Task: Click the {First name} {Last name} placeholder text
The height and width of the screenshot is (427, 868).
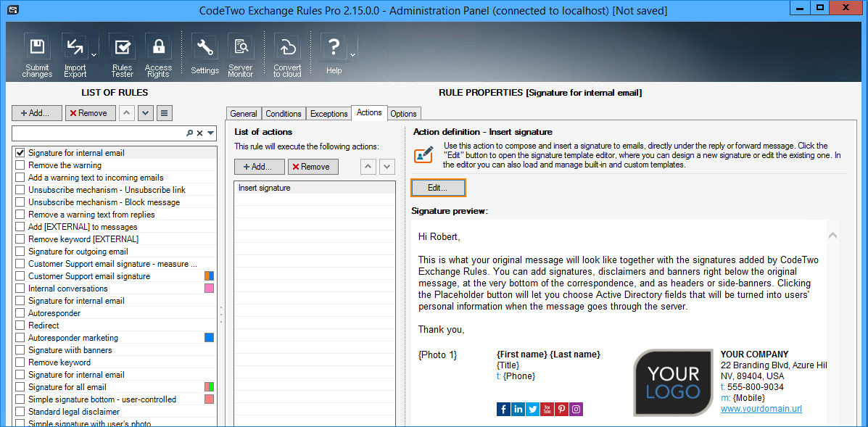Action: 549,355
